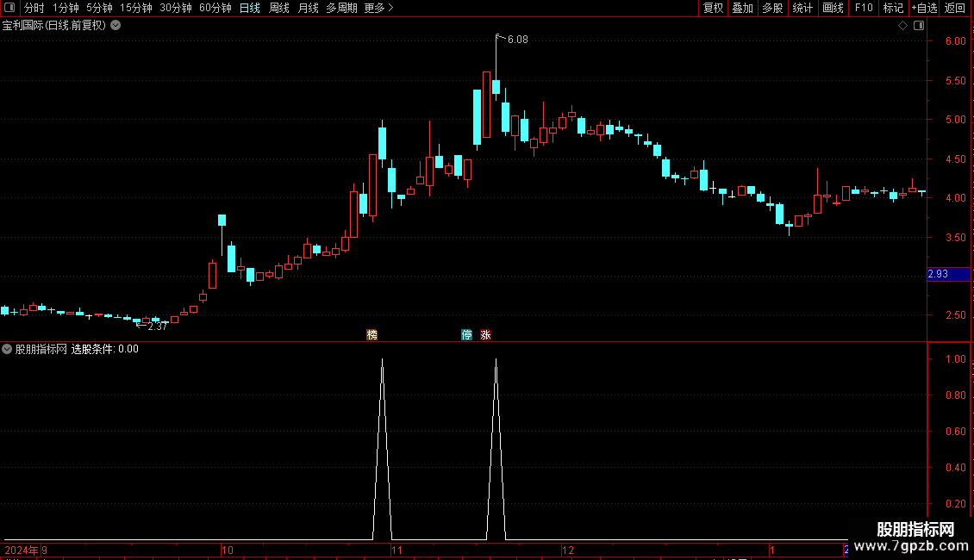
Task: Click the 2.93 current price tag
Action: [x=948, y=274]
